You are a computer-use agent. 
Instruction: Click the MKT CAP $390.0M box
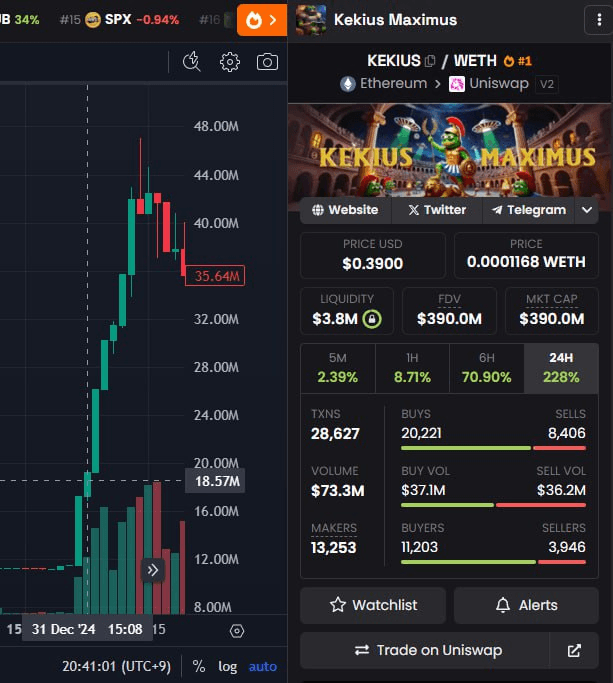tap(552, 311)
